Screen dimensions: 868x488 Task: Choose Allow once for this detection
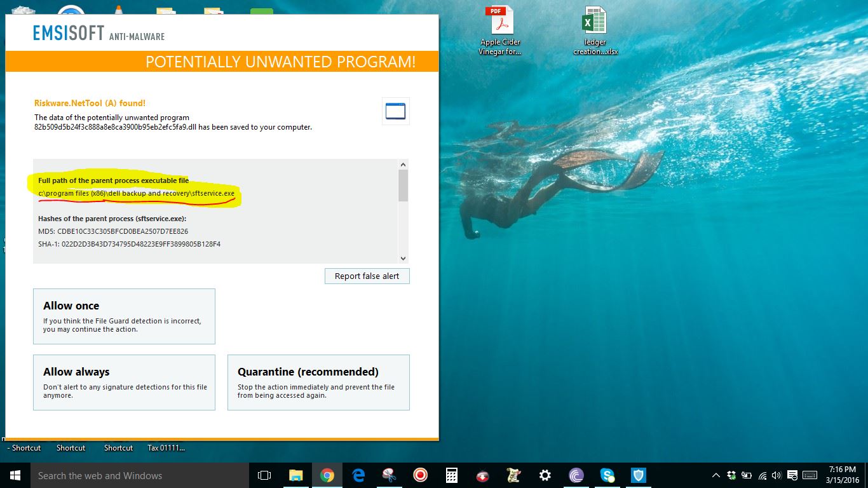pyautogui.click(x=124, y=316)
